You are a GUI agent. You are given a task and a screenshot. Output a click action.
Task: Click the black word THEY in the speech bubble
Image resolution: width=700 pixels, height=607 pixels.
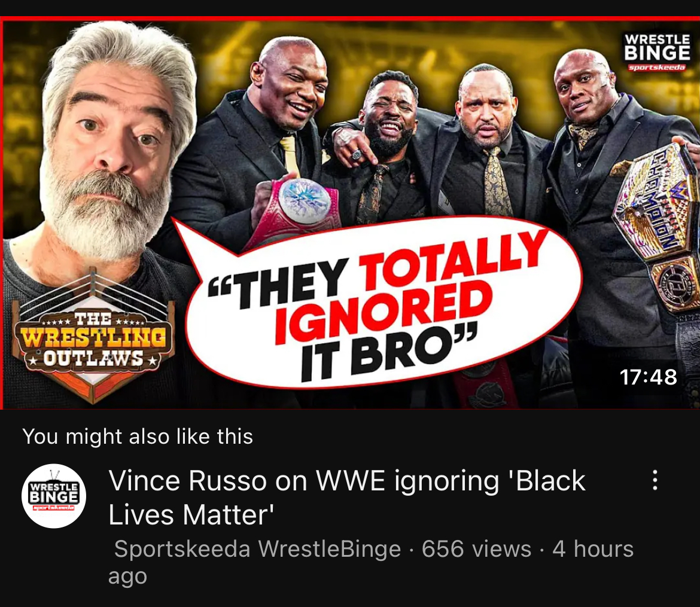point(290,282)
